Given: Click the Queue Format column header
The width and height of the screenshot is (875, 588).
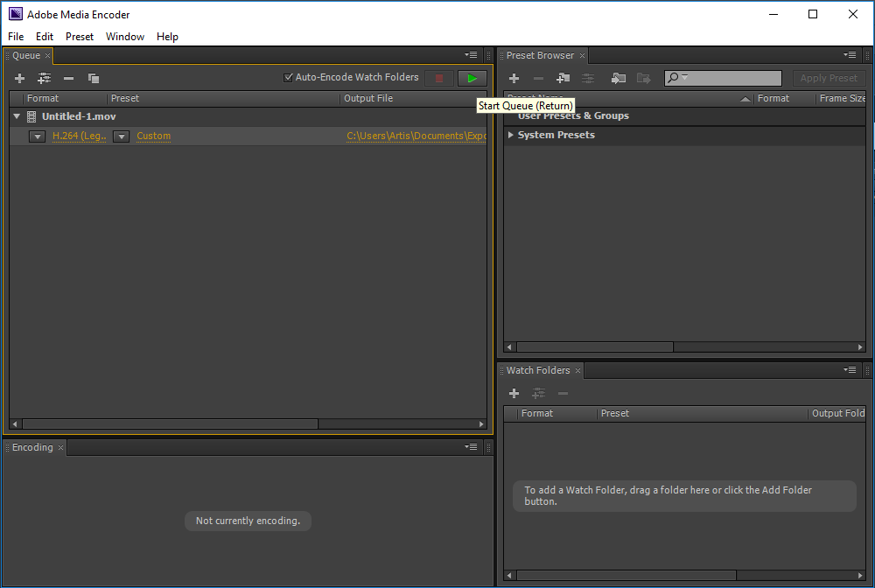Looking at the screenshot, I should [x=42, y=98].
